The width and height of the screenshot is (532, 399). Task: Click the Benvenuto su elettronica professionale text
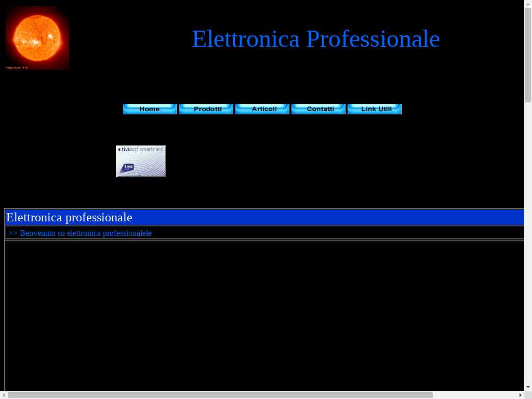(86, 233)
